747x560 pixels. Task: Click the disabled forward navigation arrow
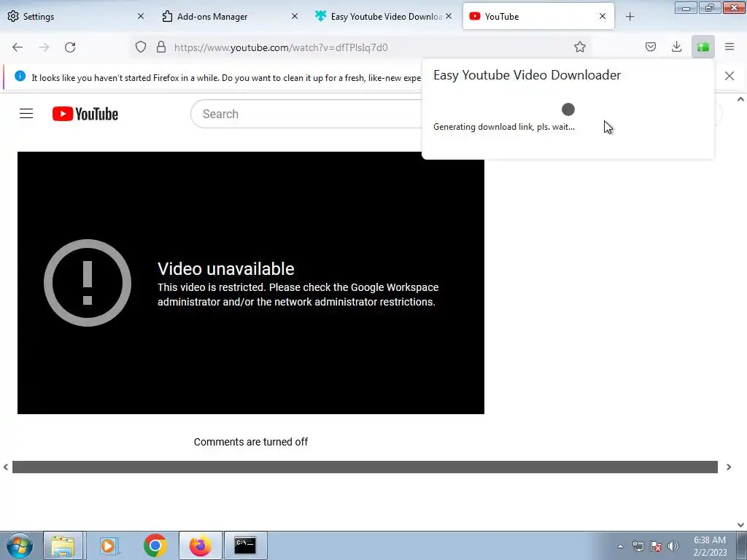pyautogui.click(x=44, y=47)
